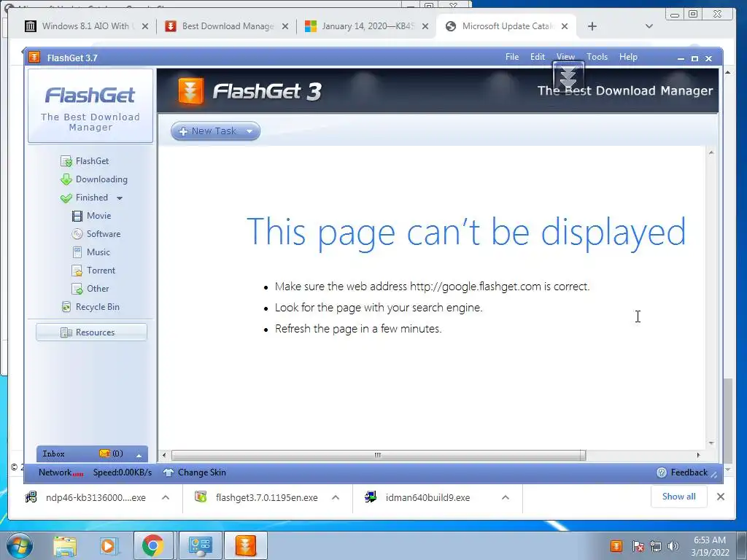Click the Downloading green arrow icon
Viewport: 747px width, 560px height.
point(66,179)
